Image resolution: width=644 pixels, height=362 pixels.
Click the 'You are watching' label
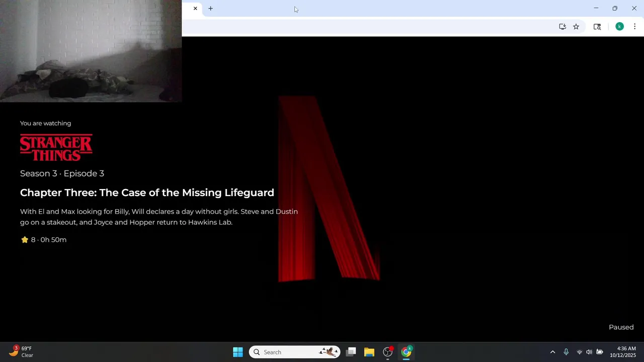click(45, 123)
